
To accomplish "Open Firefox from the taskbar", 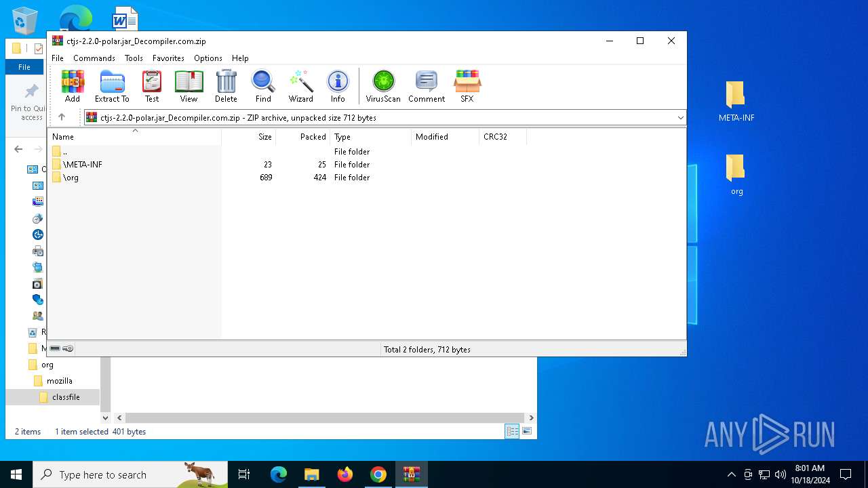I will (x=345, y=474).
